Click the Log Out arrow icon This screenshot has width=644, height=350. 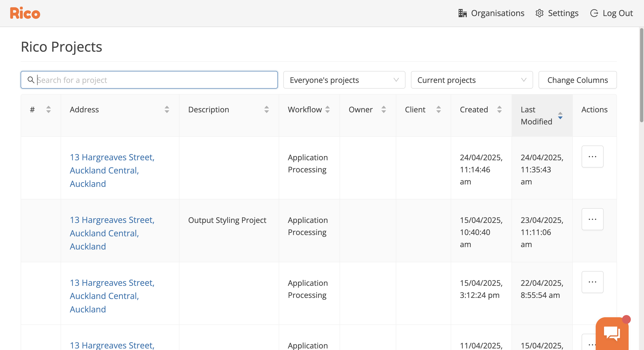point(594,13)
